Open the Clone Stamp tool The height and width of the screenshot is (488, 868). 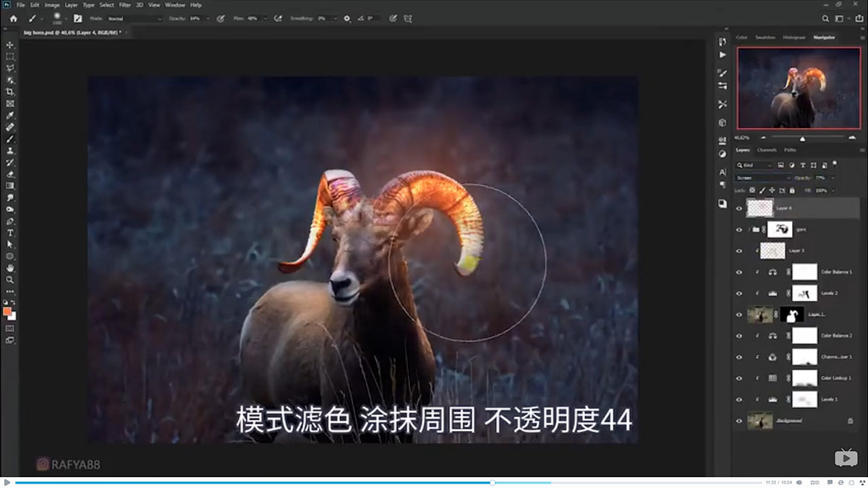coord(9,152)
